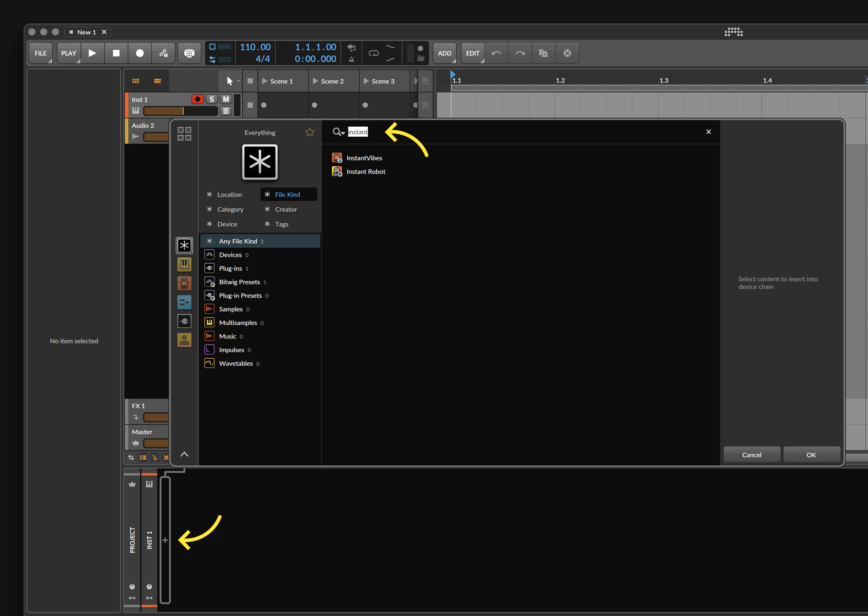Filter by Wavetables file kind
The height and width of the screenshot is (616, 868).
tap(260, 364)
